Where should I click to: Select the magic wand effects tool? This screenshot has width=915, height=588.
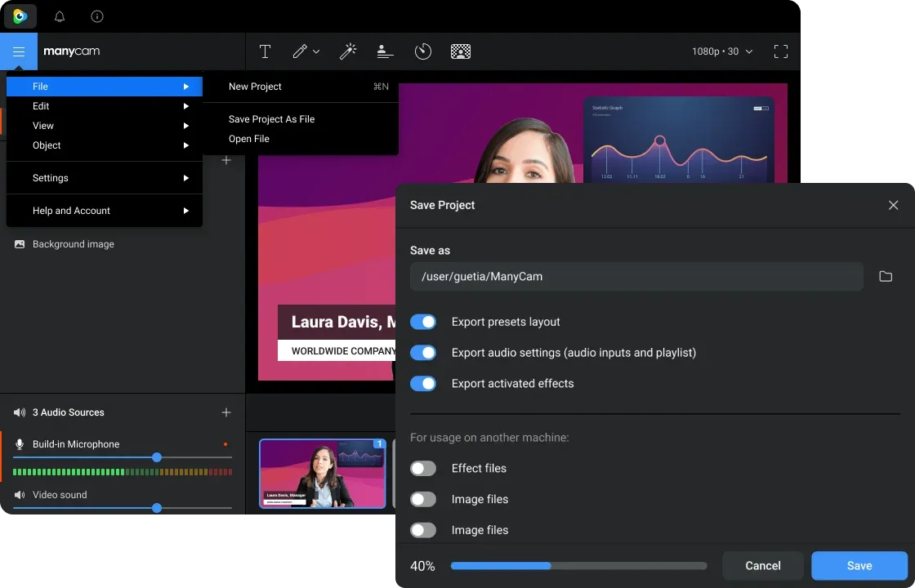click(348, 51)
